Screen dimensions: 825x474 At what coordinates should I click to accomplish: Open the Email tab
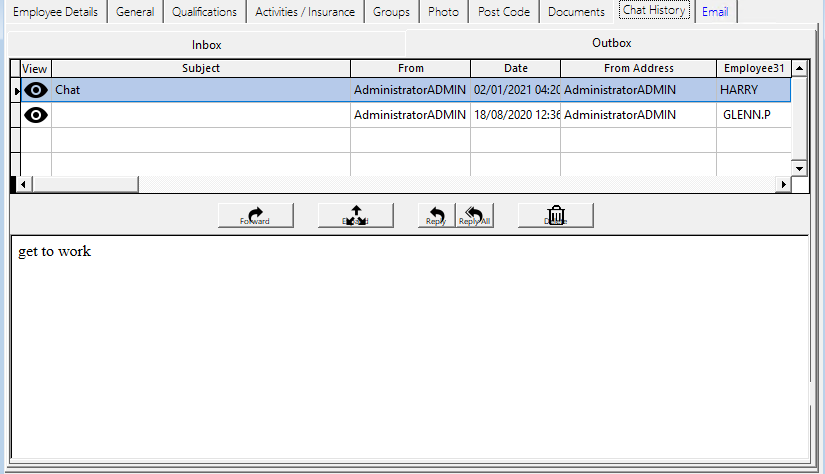[715, 12]
